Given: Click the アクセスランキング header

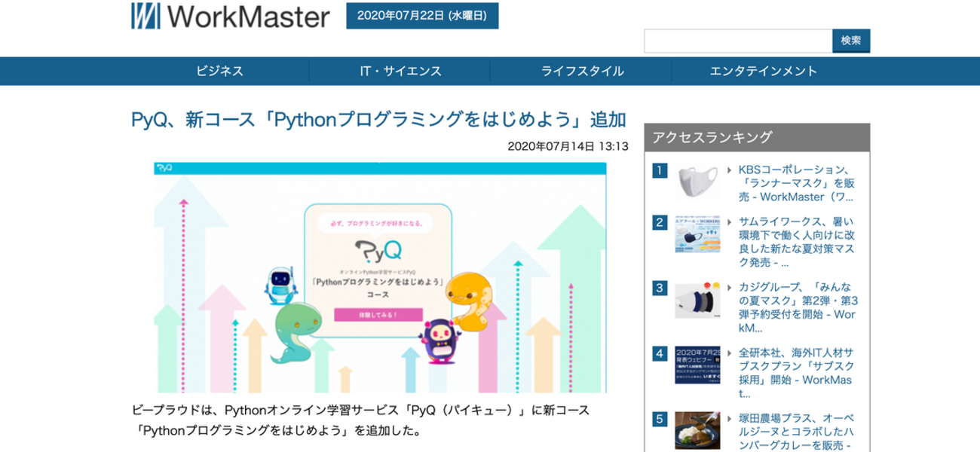Looking at the screenshot, I should [757, 137].
